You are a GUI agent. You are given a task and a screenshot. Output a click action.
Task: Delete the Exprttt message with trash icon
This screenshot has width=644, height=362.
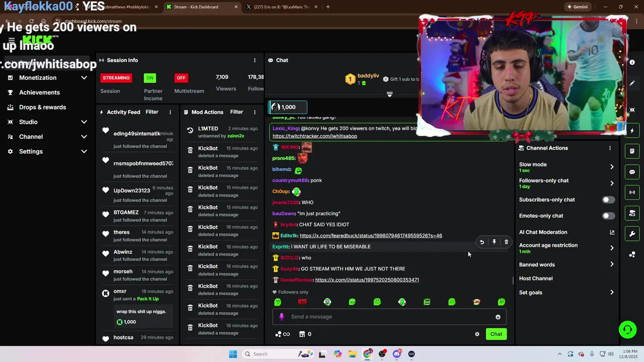click(x=506, y=242)
